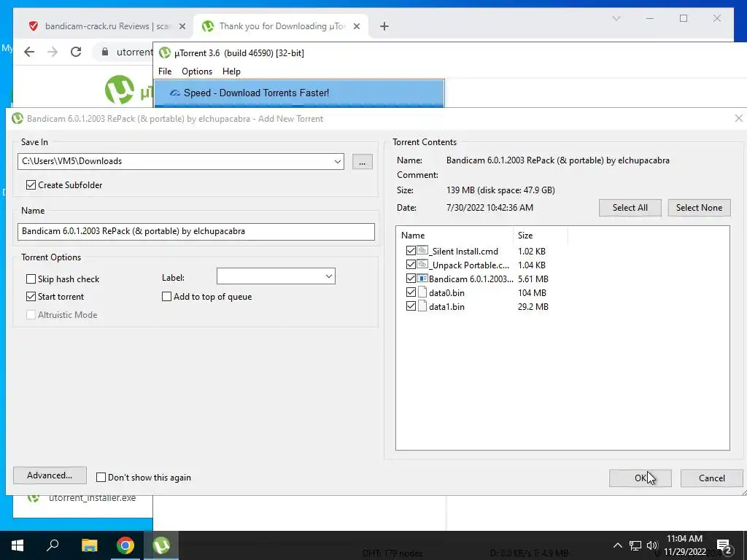Uncheck Start torrent option
The height and width of the screenshot is (560, 747).
[31, 297]
